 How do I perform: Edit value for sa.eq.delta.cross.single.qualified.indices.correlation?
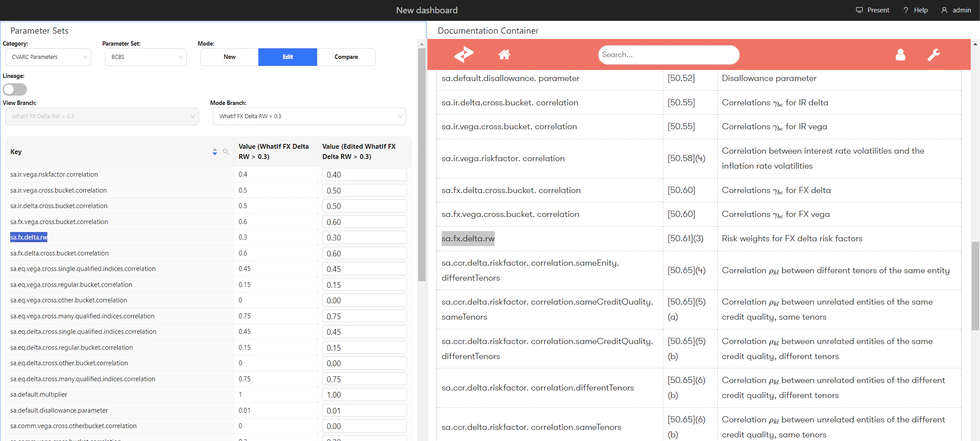[x=364, y=332]
